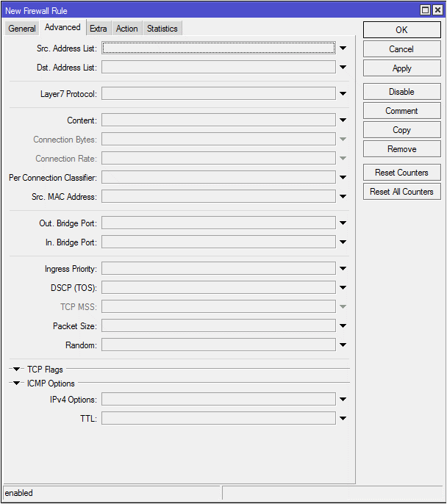
Task: Open the Layer7 Protocol dropdown arrow
Action: [x=343, y=94]
